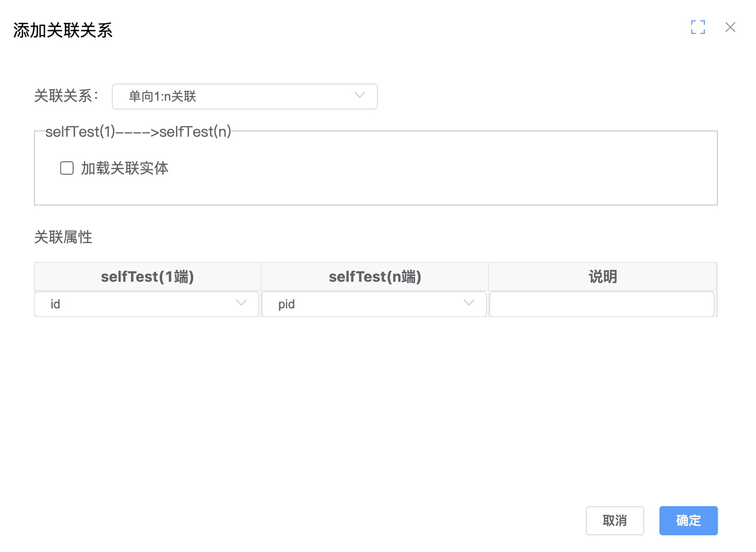Click the fullscreen expand icon

[x=698, y=27]
